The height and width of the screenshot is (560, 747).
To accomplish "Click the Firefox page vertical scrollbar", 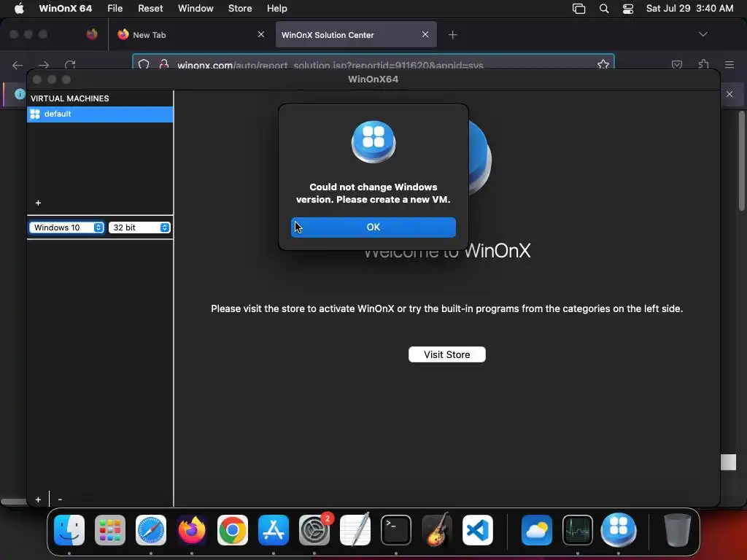I will click(x=741, y=160).
